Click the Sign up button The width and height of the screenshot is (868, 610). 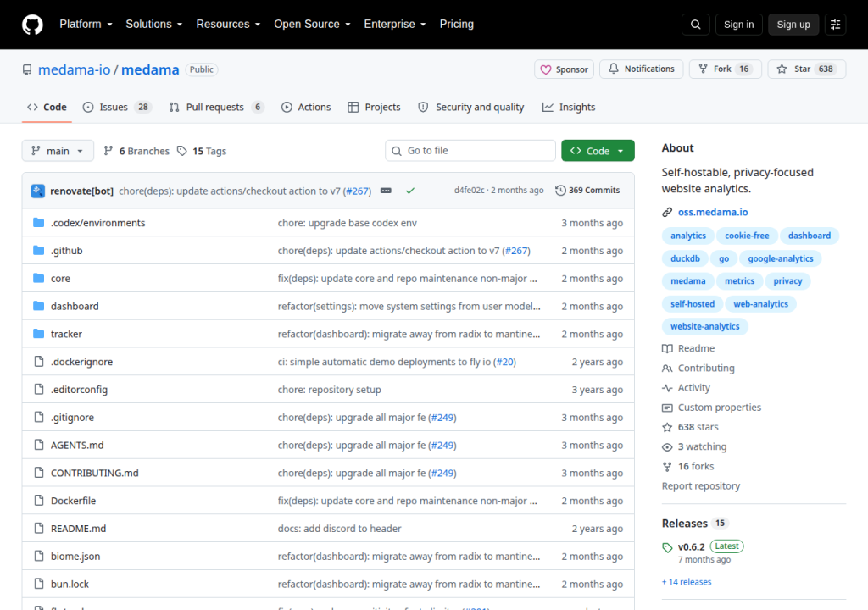coord(793,25)
